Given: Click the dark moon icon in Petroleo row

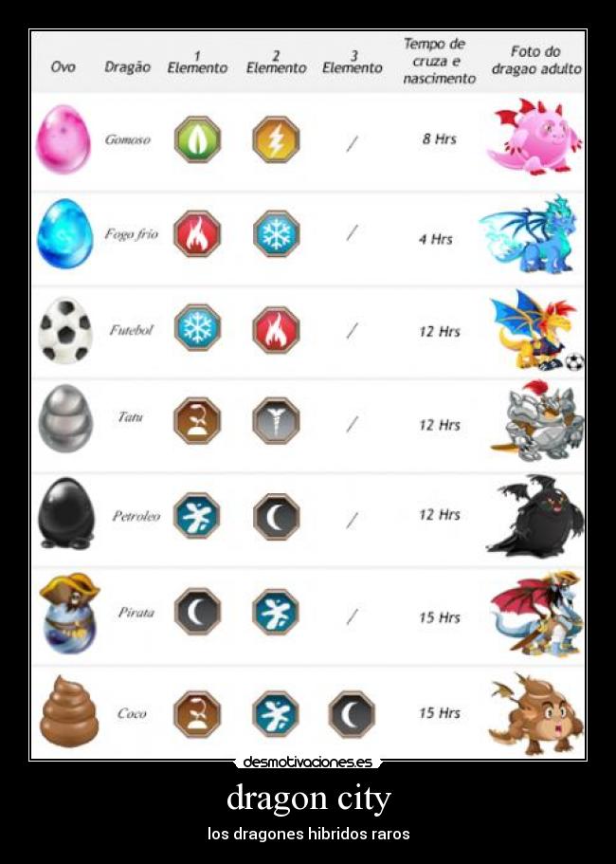Looking at the screenshot, I should click(x=277, y=516).
